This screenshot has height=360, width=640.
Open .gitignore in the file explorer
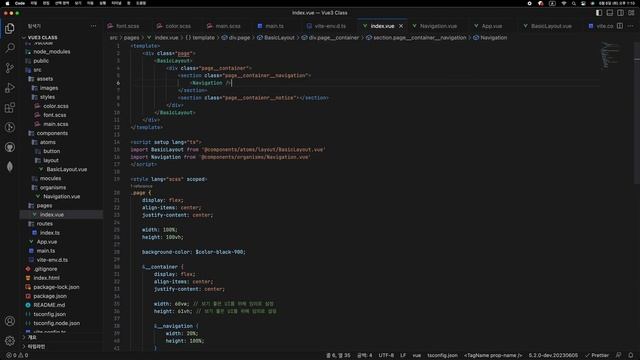pos(46,269)
